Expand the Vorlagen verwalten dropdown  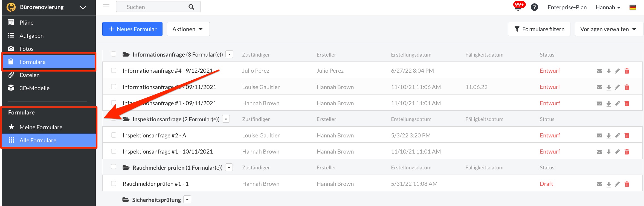pyautogui.click(x=608, y=29)
